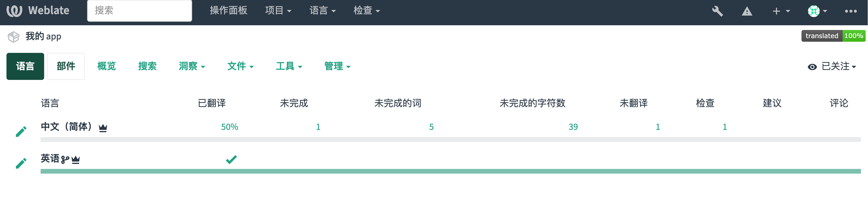Click the translated 100% badge
The width and height of the screenshot is (868, 198).
[x=833, y=36]
